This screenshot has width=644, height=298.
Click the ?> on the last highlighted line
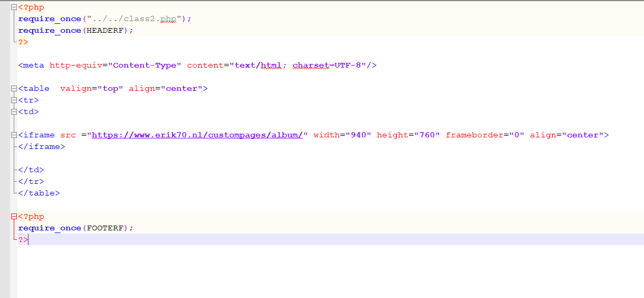pos(23,239)
